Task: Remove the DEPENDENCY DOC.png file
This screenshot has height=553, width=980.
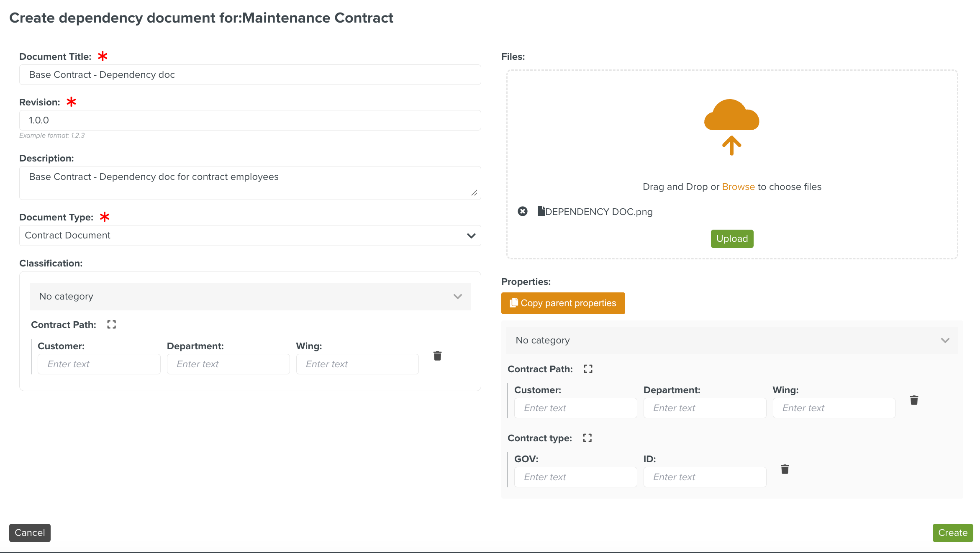Action: (x=522, y=211)
